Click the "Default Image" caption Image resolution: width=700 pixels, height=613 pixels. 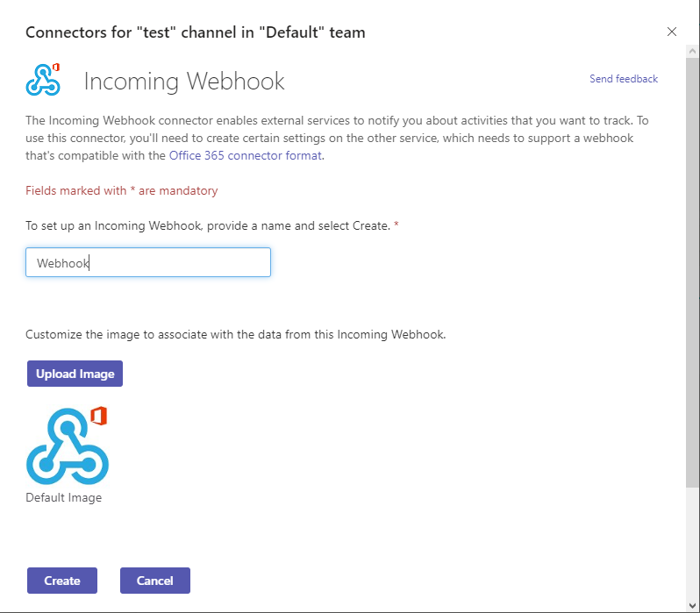(x=63, y=497)
